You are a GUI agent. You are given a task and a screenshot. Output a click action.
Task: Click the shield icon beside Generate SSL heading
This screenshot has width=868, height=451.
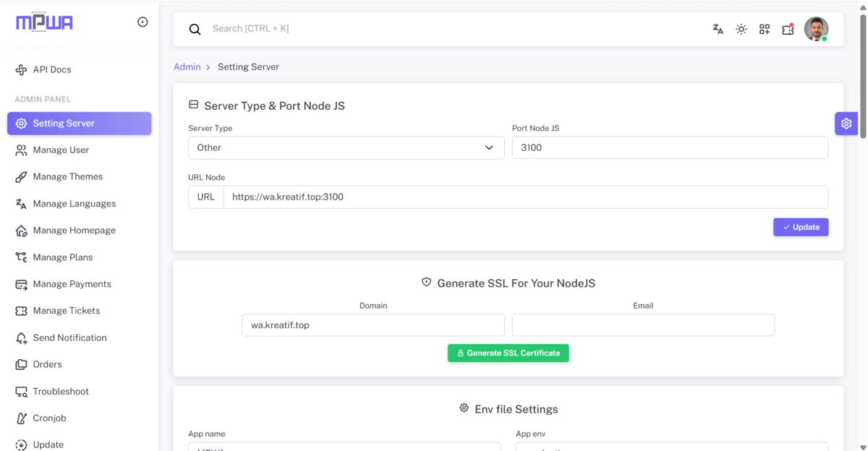[x=427, y=283]
